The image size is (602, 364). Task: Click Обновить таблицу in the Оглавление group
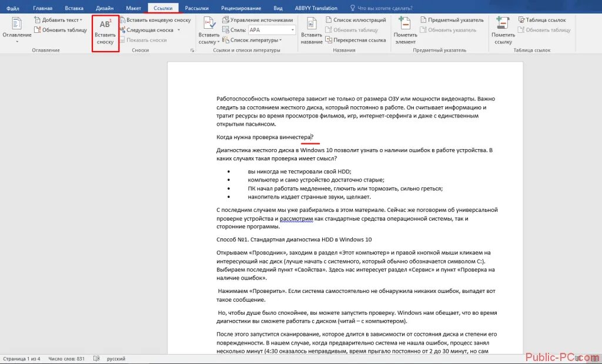tap(61, 30)
